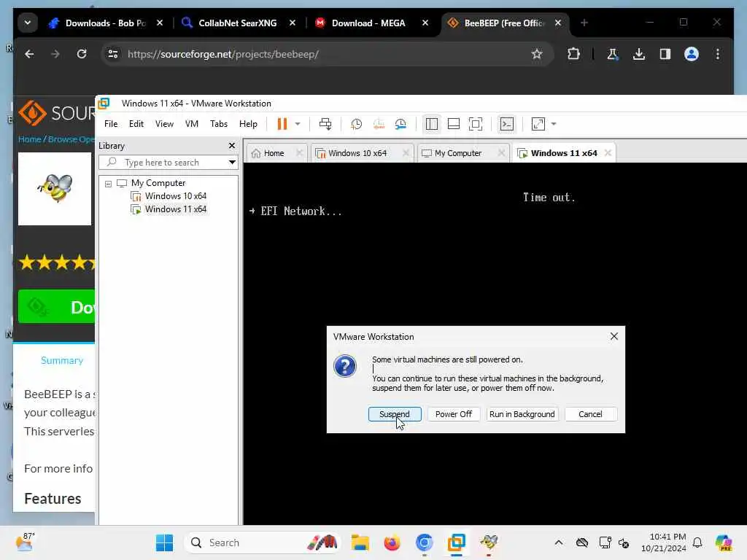Viewport: 747px width, 560px height.
Task: Open the Snapshot Manager icon
Action: [x=400, y=124]
